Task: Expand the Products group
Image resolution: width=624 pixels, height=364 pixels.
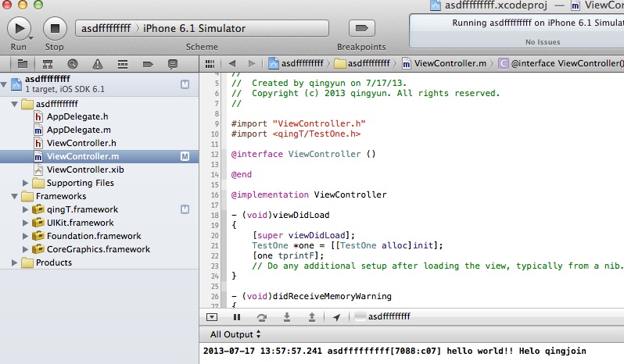Action: [14, 262]
